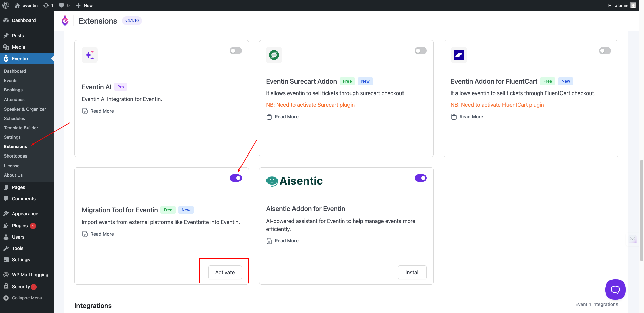
Task: Click Install for Aisentic Addon
Action: tap(412, 272)
